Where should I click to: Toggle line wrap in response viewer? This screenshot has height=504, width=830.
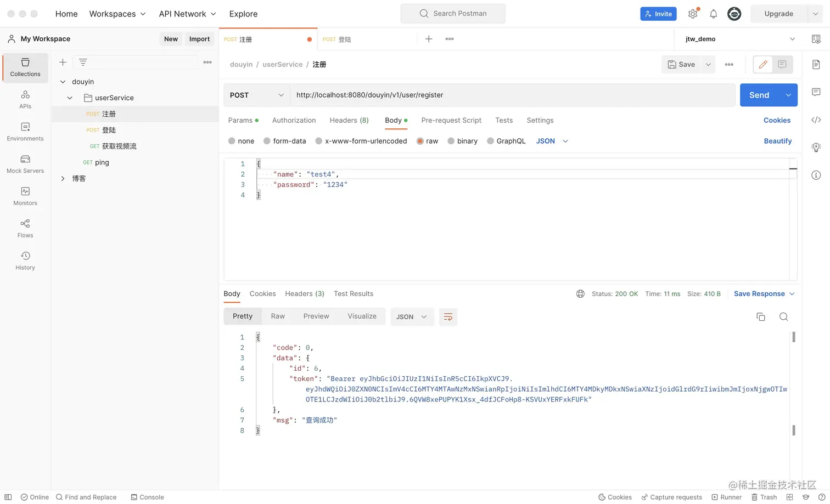(x=448, y=316)
